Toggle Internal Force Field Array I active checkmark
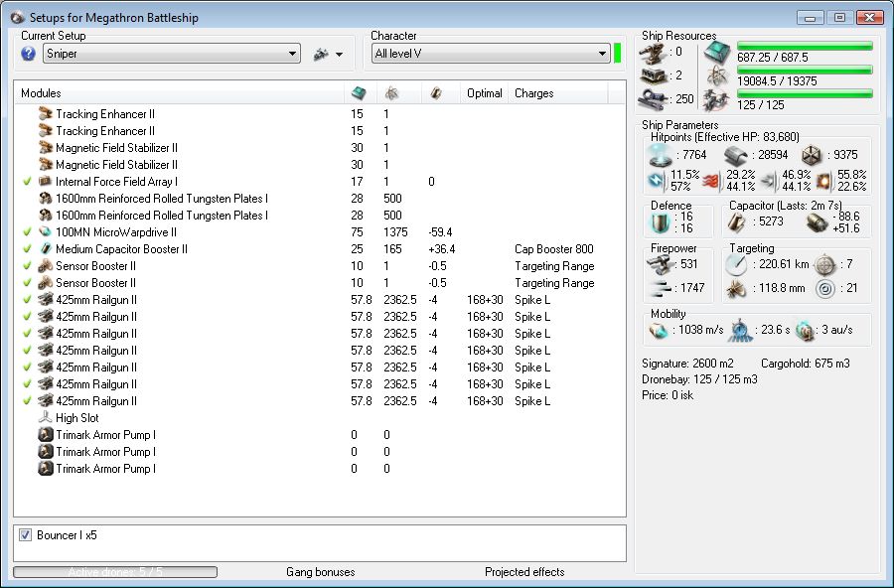The image size is (894, 588). (x=27, y=182)
